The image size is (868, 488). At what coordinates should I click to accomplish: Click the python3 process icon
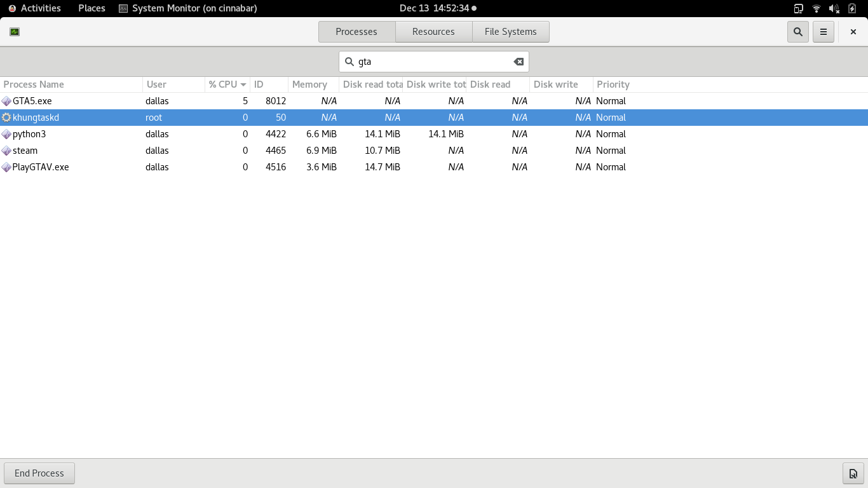(6, 134)
